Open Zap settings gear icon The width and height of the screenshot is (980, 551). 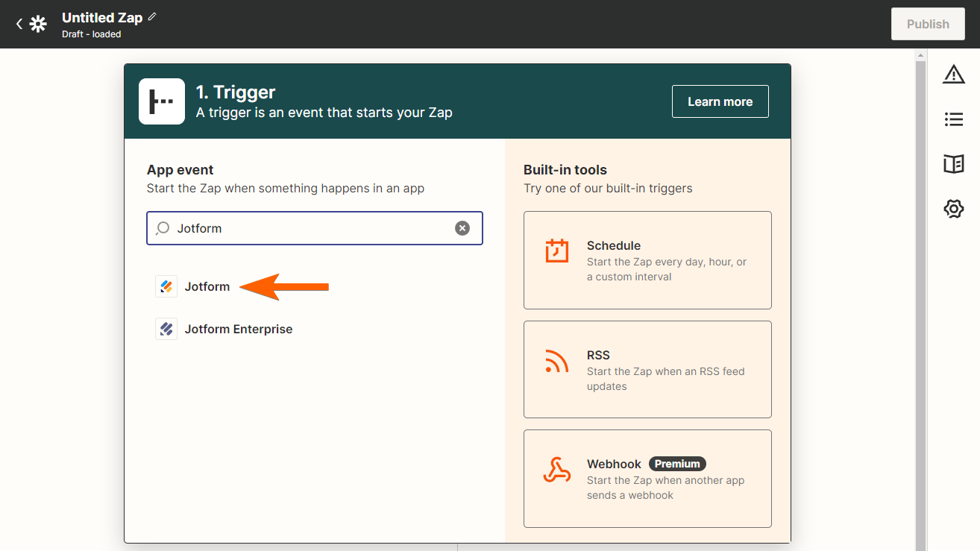[954, 209]
